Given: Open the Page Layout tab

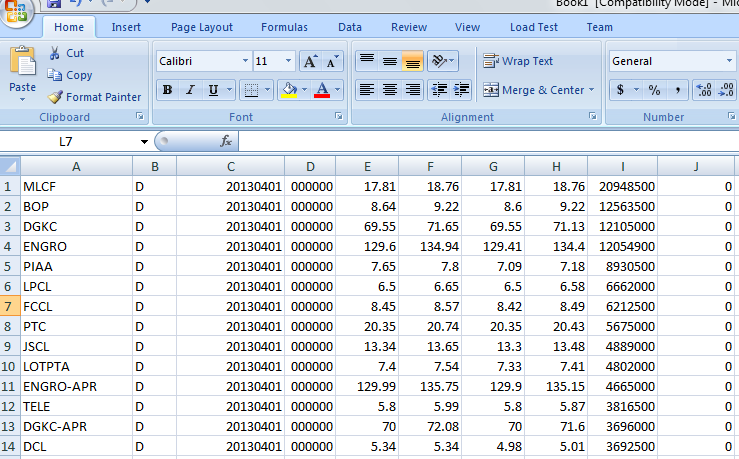Looking at the screenshot, I should (x=201, y=27).
